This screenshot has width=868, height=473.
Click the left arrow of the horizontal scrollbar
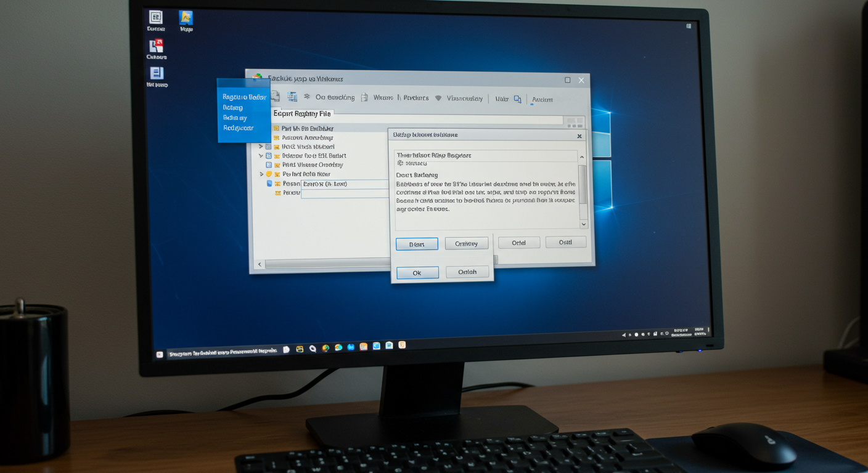(260, 264)
